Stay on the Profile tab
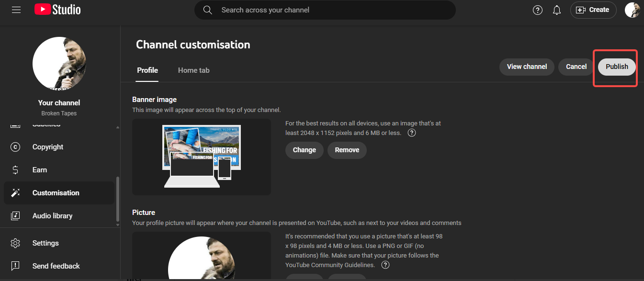Screen dimensions: 644x281 click(x=147, y=70)
